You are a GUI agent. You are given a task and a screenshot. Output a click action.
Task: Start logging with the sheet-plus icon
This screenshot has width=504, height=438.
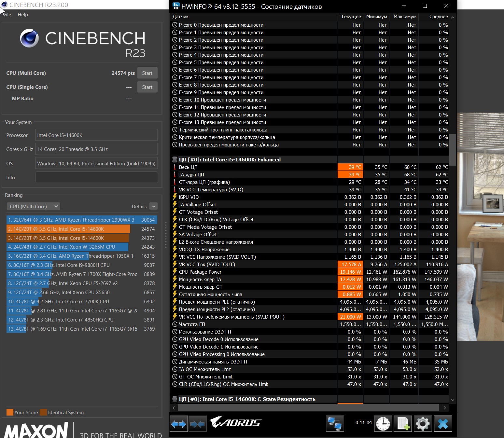(x=403, y=424)
